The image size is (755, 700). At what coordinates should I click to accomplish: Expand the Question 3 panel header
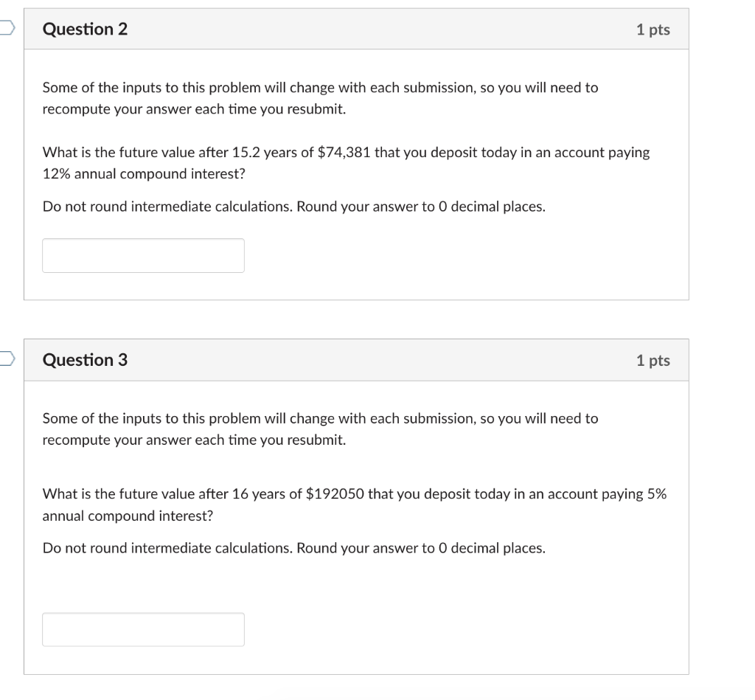click(x=357, y=360)
